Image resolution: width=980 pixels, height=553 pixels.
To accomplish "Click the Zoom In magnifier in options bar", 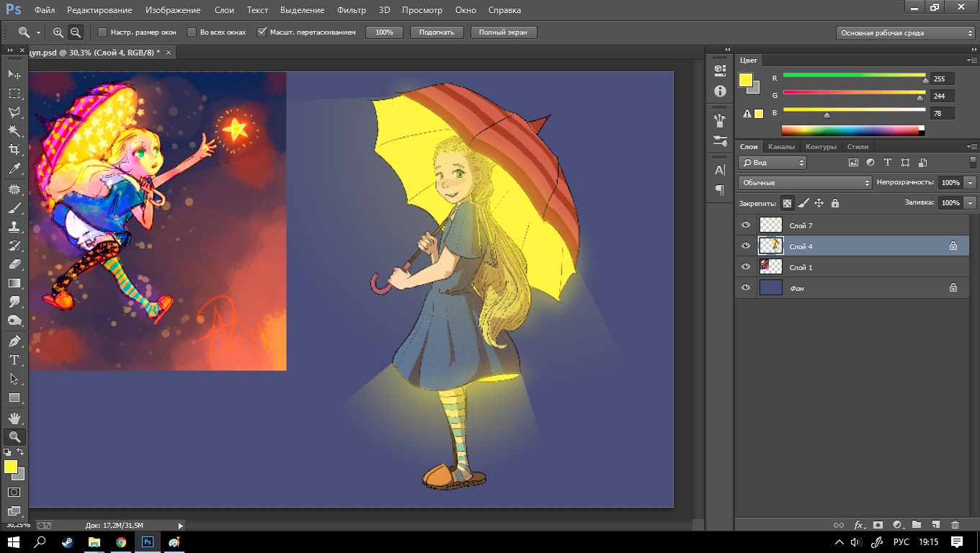I will (x=58, y=32).
